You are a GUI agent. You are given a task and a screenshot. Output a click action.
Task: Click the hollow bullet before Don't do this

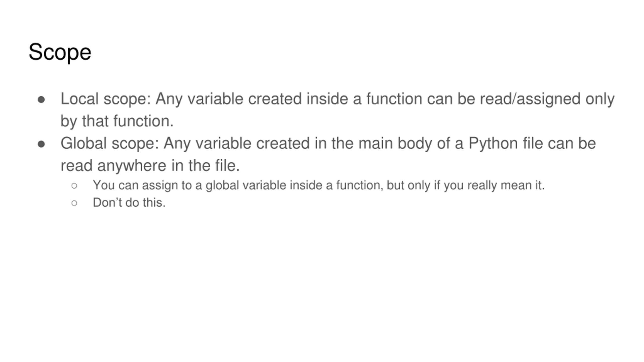[x=74, y=203]
